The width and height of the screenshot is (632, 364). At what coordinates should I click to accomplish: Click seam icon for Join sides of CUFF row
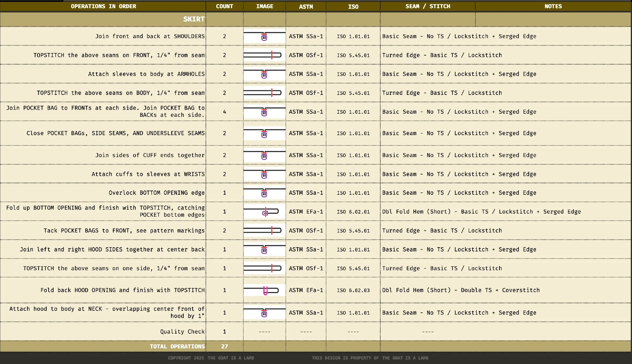pos(264,155)
